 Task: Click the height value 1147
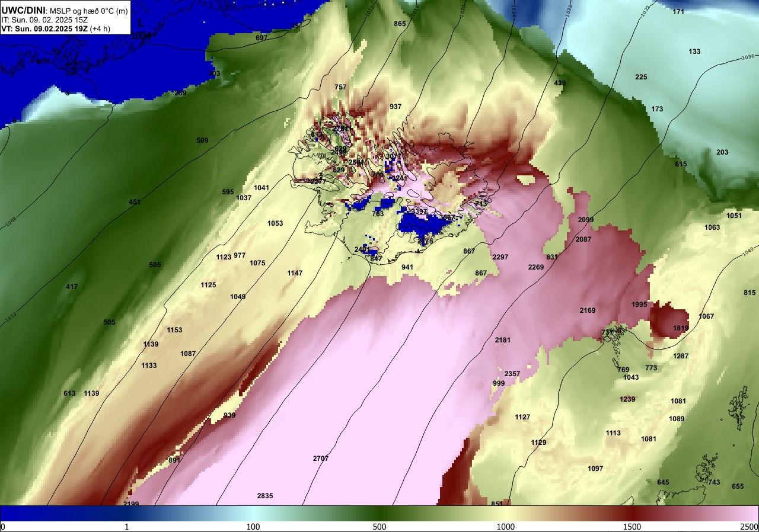pyautogui.click(x=295, y=273)
